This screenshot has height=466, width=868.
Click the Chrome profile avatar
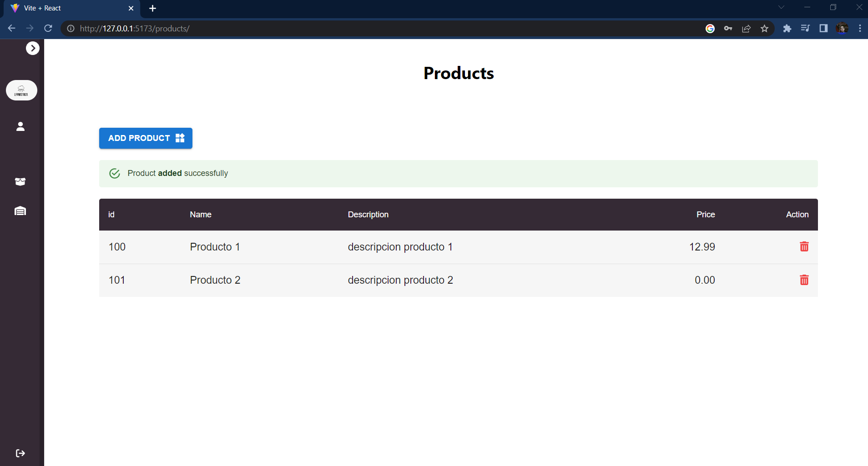coord(843,28)
